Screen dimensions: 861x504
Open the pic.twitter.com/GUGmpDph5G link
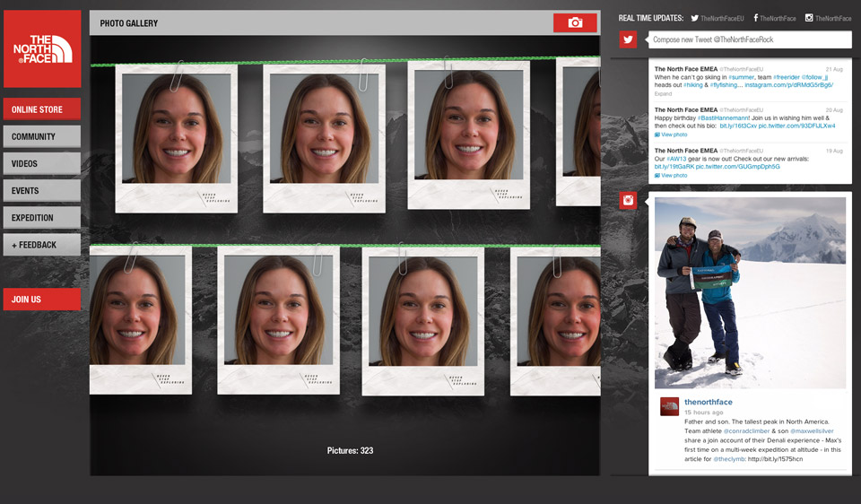tap(737, 166)
